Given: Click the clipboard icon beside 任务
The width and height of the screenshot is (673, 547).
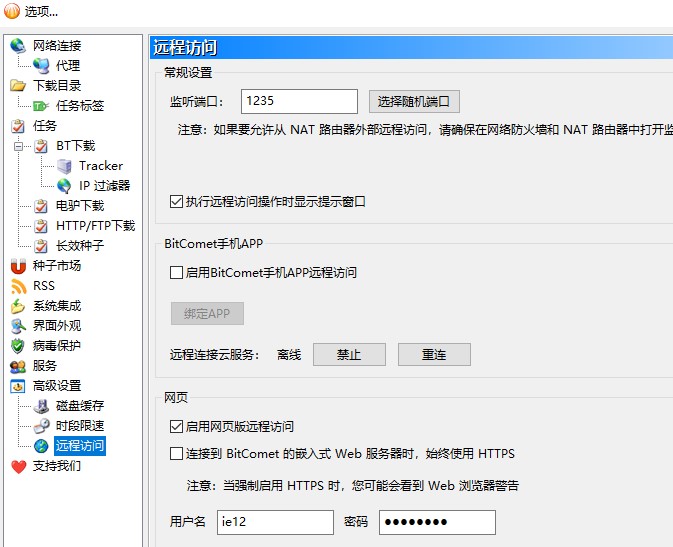Looking at the screenshot, I should click(x=18, y=126).
